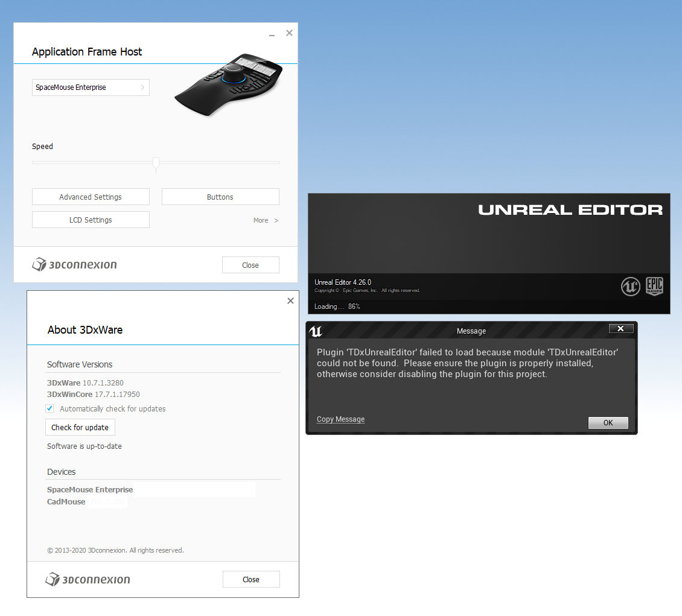The height and width of the screenshot is (616, 682).
Task: Select CadMouse in Devices list
Action: click(66, 501)
